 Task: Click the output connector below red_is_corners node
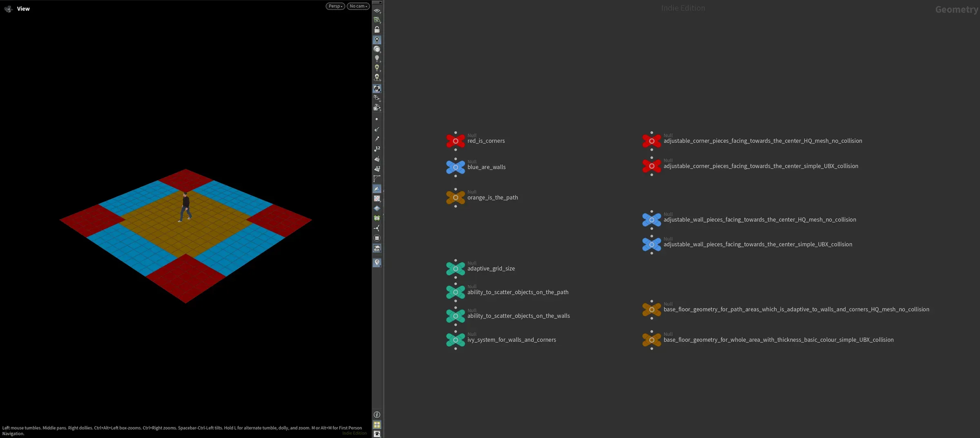click(x=456, y=150)
